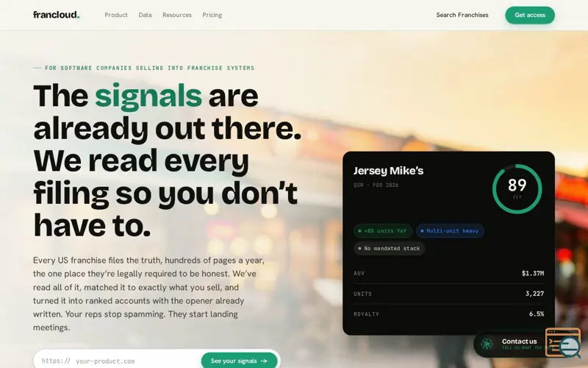Open the Data menu
588x368 pixels.
(x=145, y=15)
